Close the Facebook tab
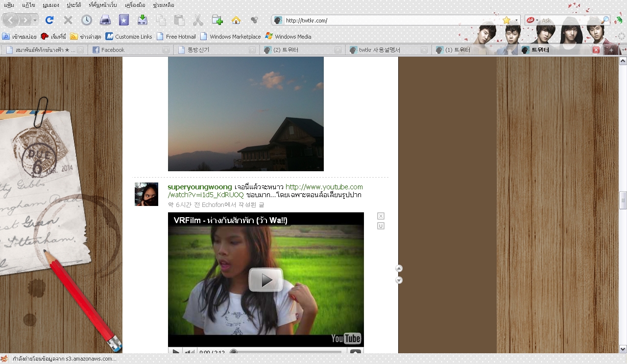The width and height of the screenshot is (627, 364). pyautogui.click(x=166, y=50)
